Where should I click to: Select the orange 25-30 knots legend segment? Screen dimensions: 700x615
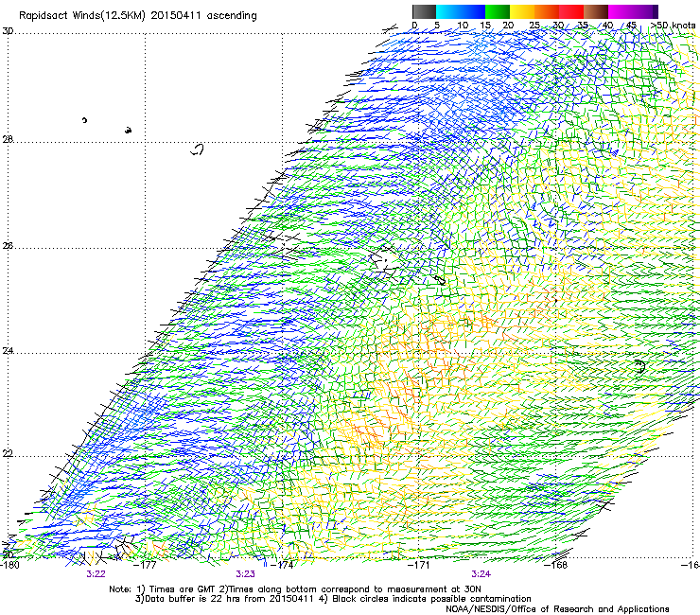(547, 11)
